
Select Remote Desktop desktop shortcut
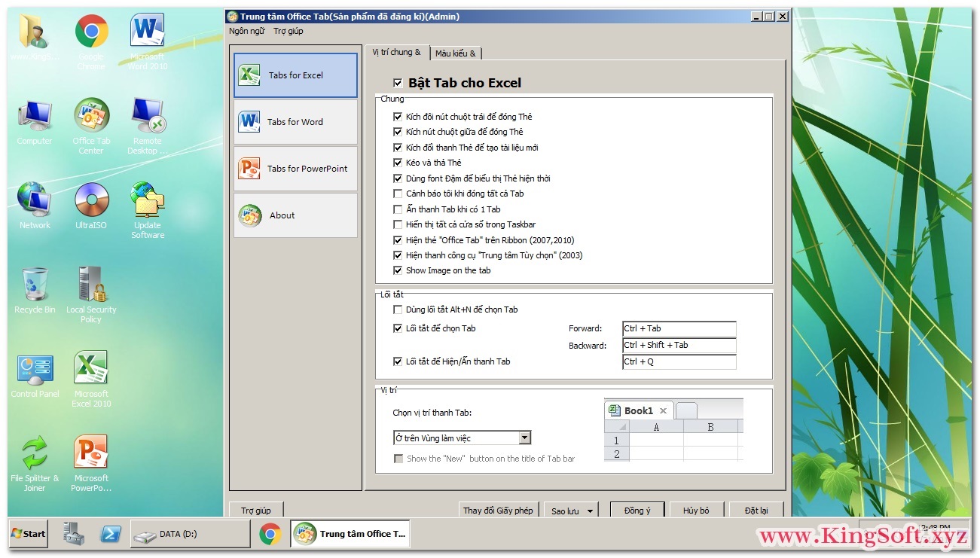click(x=148, y=126)
